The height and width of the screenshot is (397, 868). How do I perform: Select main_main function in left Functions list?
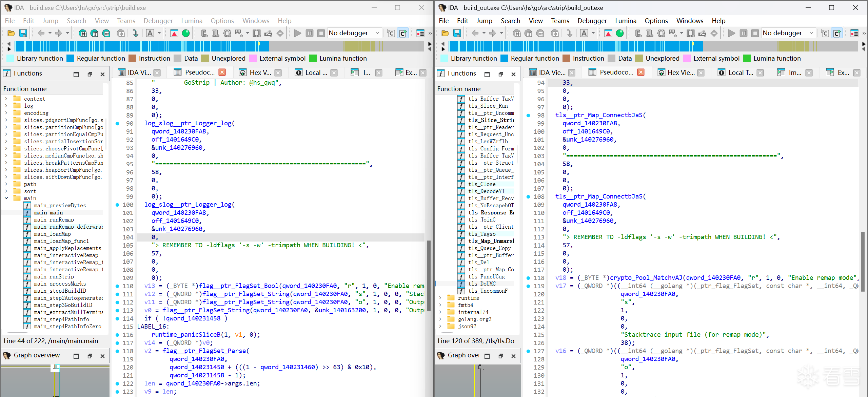[x=48, y=212]
